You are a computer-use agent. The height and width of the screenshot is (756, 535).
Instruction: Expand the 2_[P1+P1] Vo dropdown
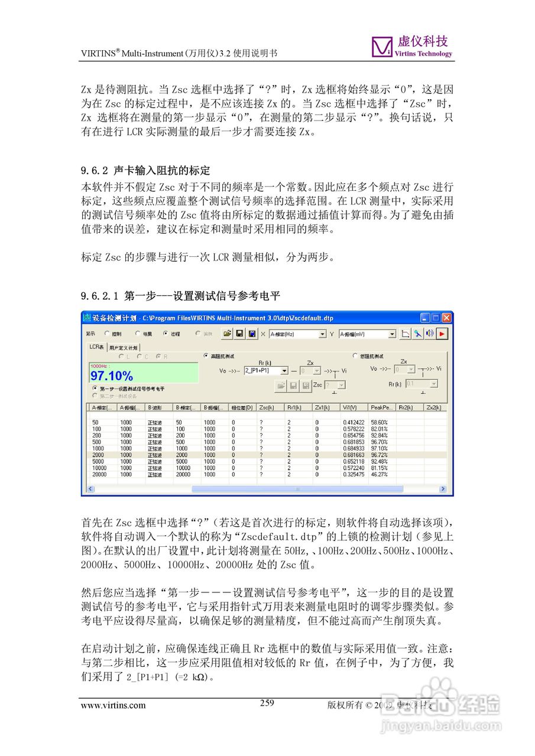coord(284,370)
